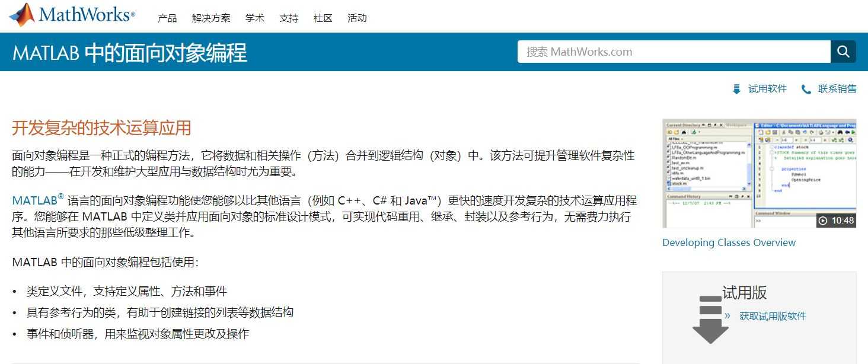This screenshot has width=868, height=364.
Task: Open the 支持 menu
Action: 289,18
